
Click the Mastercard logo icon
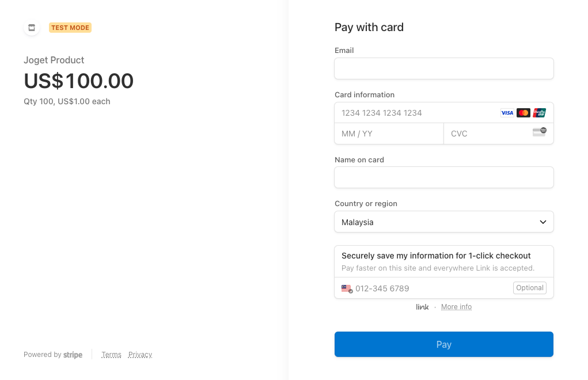pyautogui.click(x=523, y=113)
